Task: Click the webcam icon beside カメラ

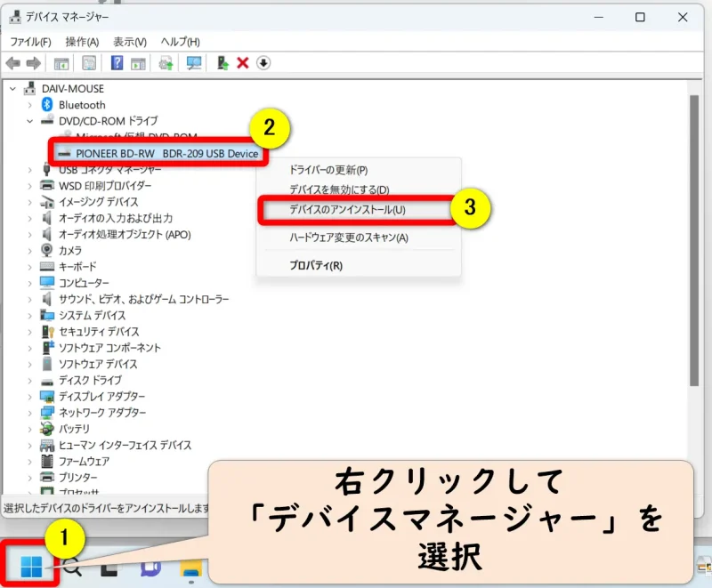Action: pyautogui.click(x=47, y=250)
